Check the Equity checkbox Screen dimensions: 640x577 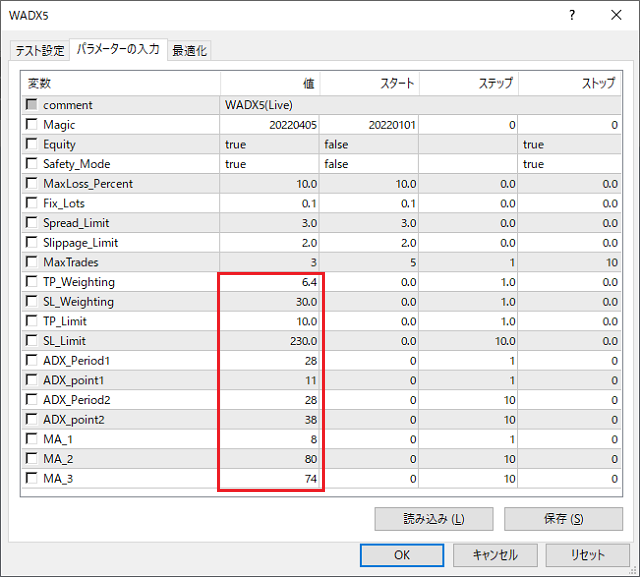click(31, 144)
